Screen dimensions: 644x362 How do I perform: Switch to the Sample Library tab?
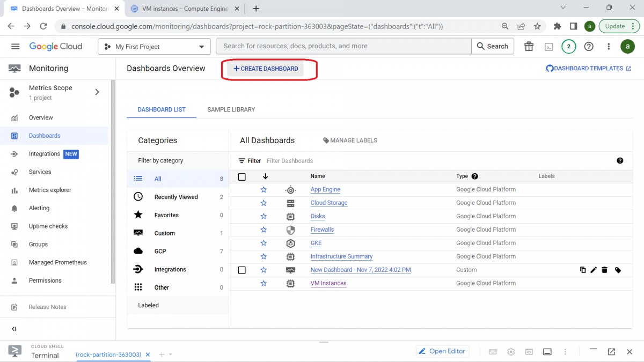point(231,109)
